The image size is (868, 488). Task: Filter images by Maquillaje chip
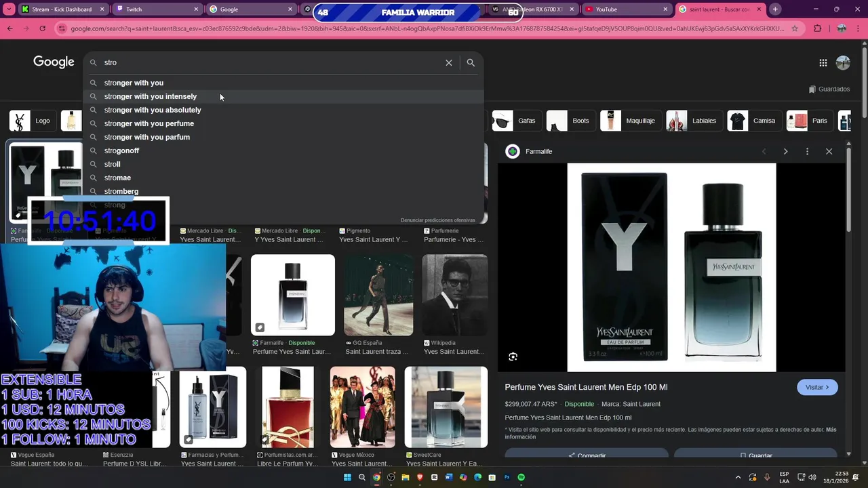click(x=630, y=121)
